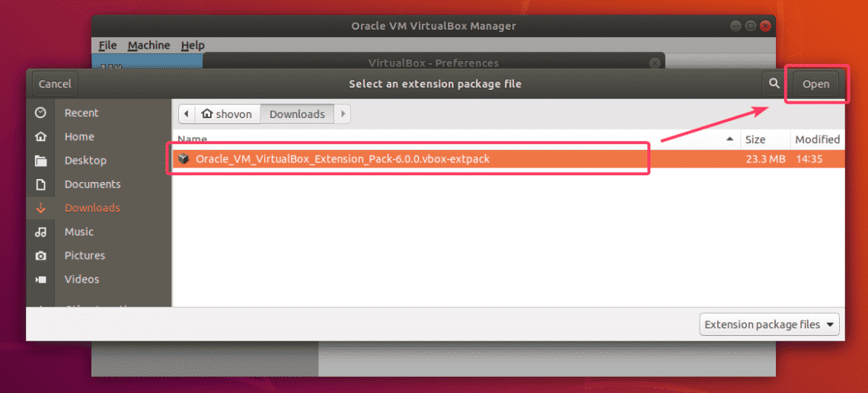Image resolution: width=868 pixels, height=393 pixels.
Task: Cancel the file selection dialog
Action: [x=55, y=84]
